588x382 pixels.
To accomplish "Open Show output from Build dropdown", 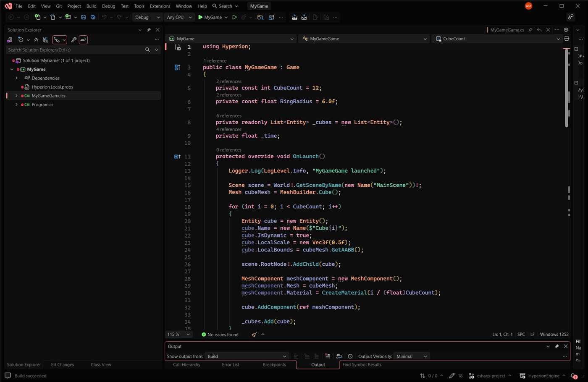I will click(247, 356).
